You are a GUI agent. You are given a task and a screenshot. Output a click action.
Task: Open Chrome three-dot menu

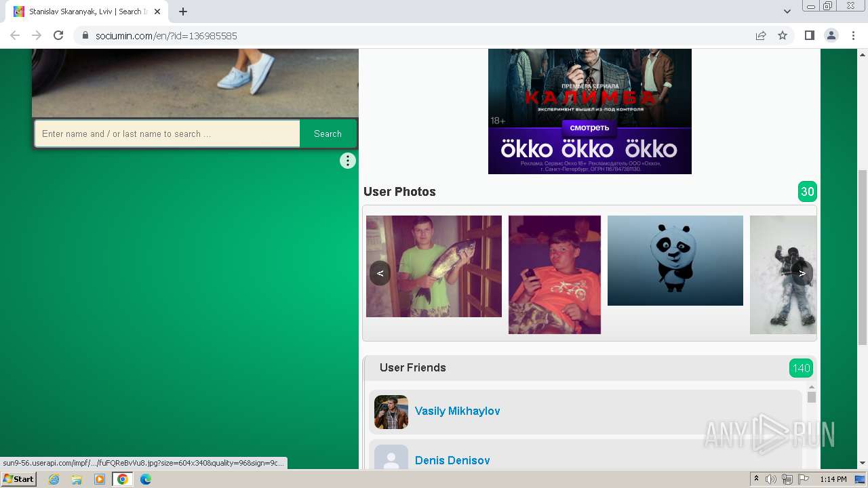click(x=853, y=35)
